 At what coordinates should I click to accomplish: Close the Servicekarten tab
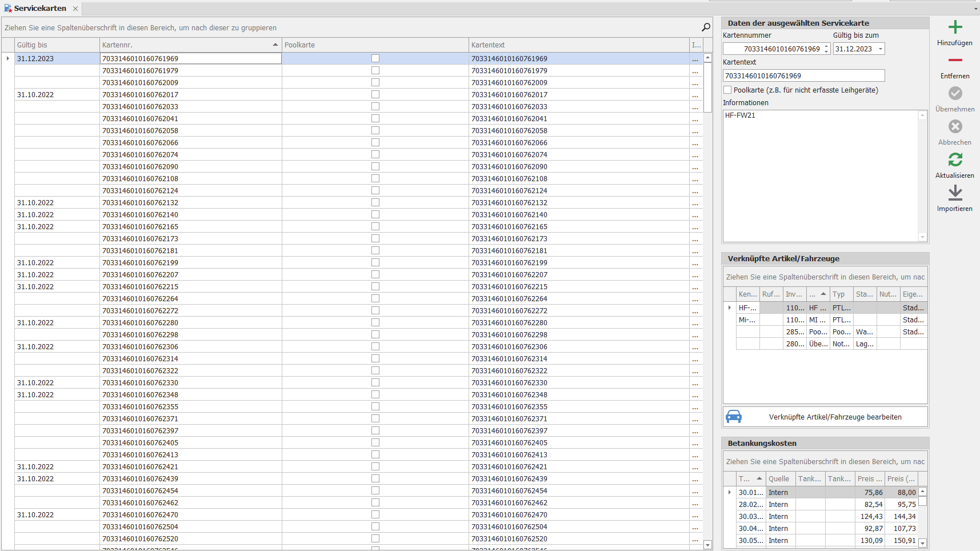(x=75, y=9)
